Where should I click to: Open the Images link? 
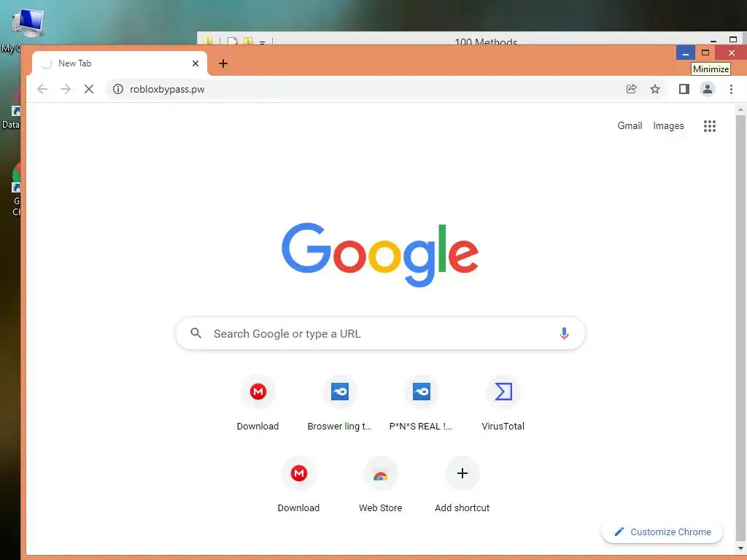pos(668,125)
